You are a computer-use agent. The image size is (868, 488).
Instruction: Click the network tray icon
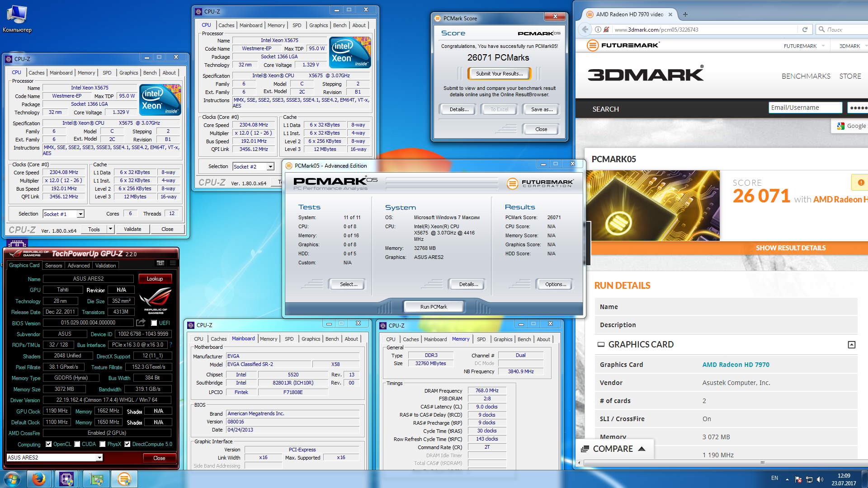[x=809, y=479]
